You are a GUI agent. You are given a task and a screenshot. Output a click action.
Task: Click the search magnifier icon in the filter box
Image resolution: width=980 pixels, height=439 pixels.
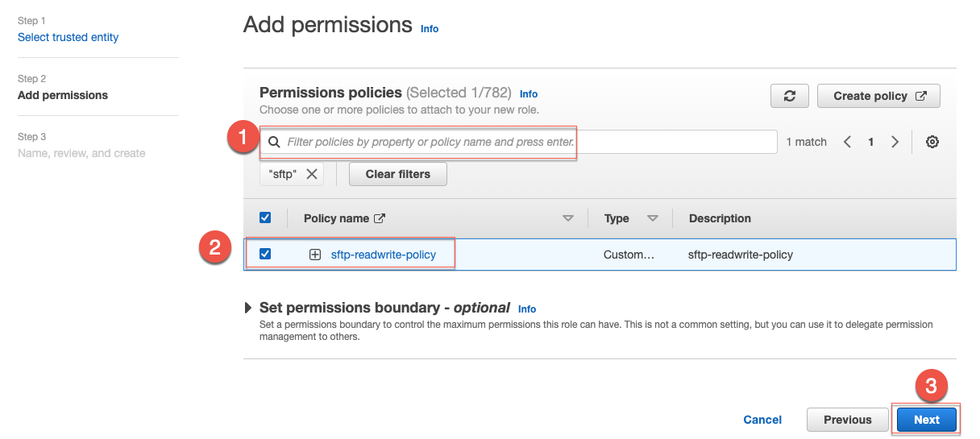coord(274,142)
